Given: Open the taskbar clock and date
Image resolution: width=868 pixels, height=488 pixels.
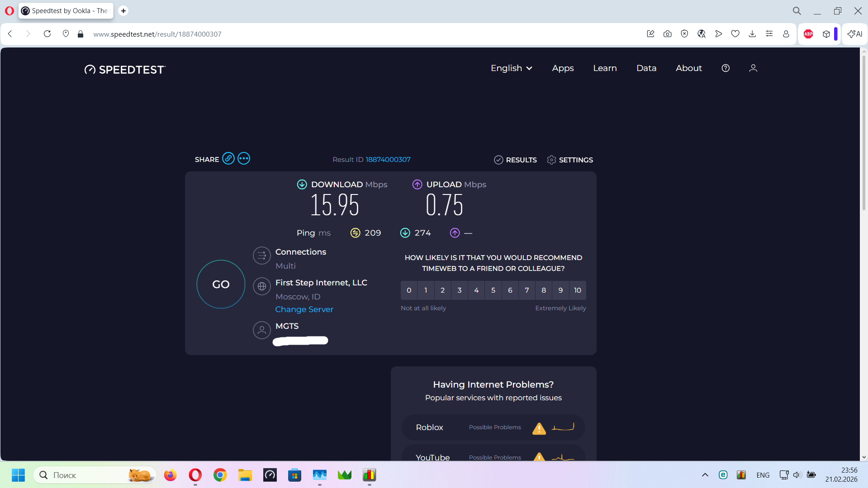Looking at the screenshot, I should [x=841, y=475].
